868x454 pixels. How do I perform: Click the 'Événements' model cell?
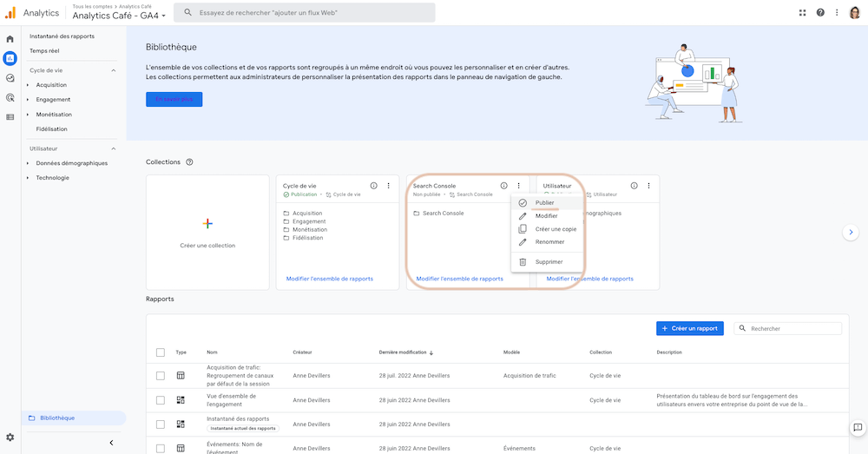[519, 449]
